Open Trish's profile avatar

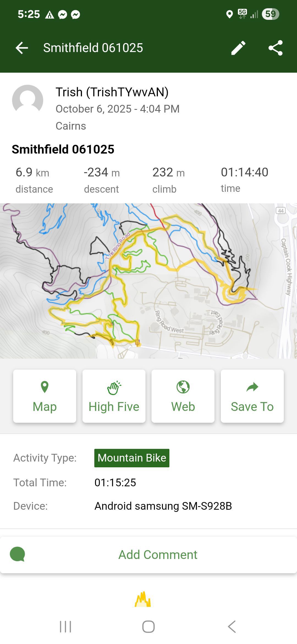tap(28, 100)
